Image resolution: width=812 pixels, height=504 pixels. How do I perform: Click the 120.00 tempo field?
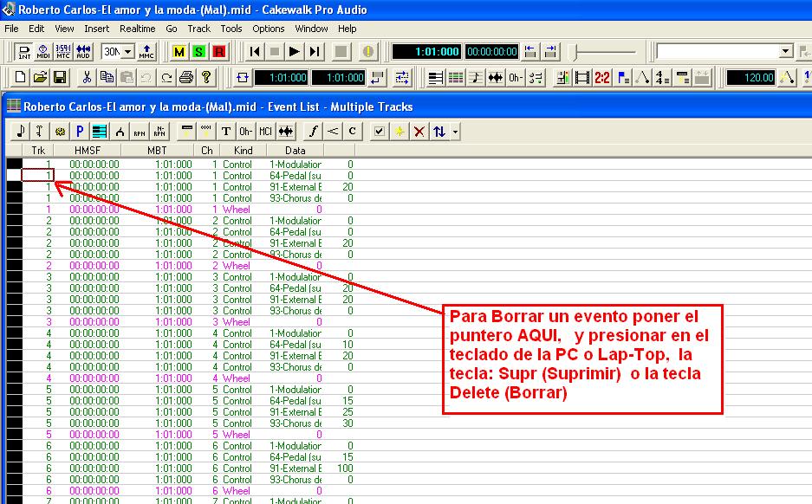click(750, 78)
